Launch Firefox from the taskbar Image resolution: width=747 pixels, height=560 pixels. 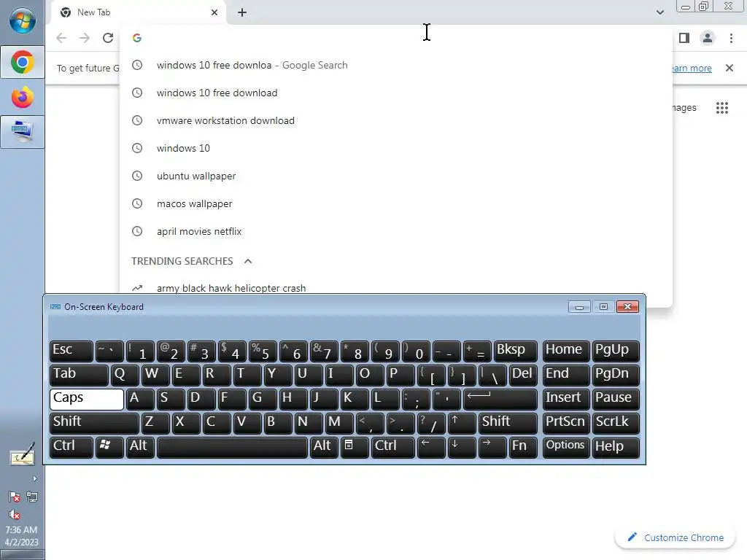pos(23,98)
